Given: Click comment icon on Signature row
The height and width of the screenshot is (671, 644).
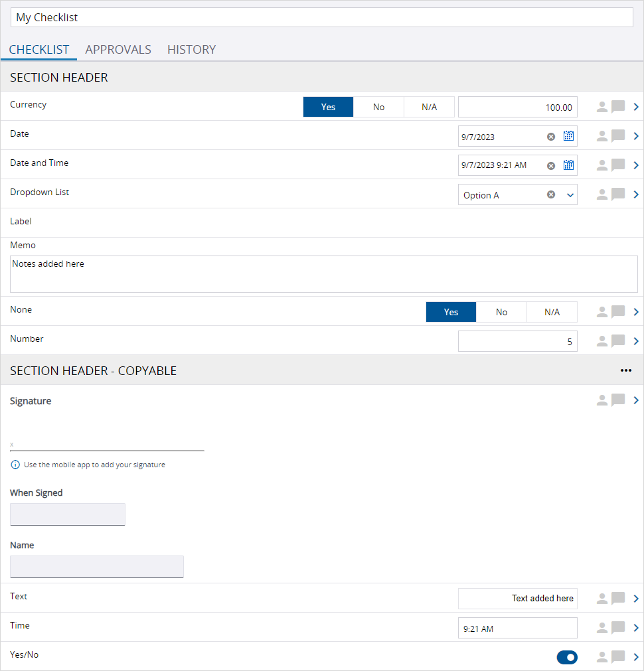Looking at the screenshot, I should pos(618,400).
